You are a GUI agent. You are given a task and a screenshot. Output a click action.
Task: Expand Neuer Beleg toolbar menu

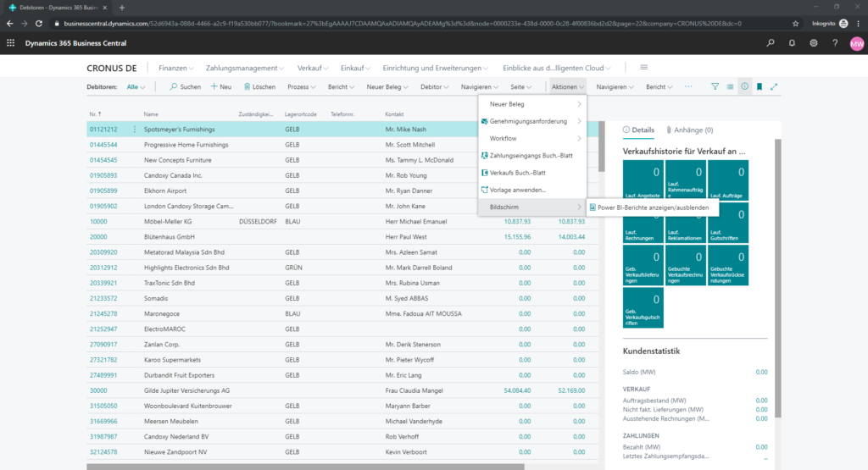(x=387, y=87)
